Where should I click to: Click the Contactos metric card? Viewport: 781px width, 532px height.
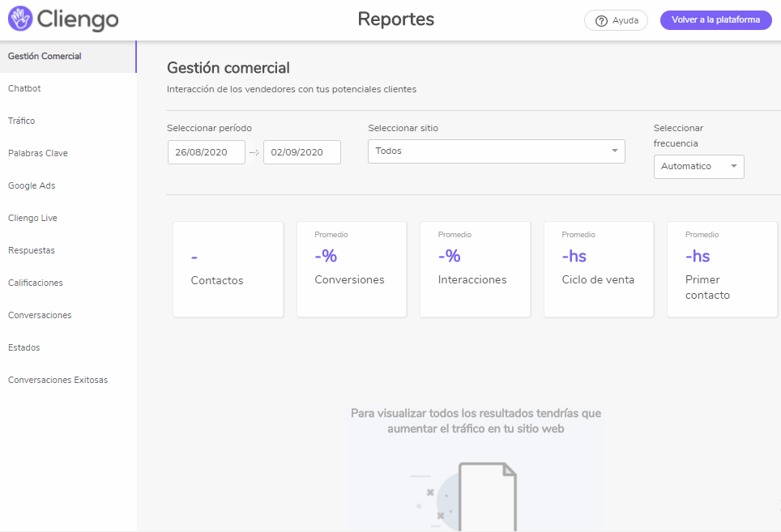tap(228, 269)
